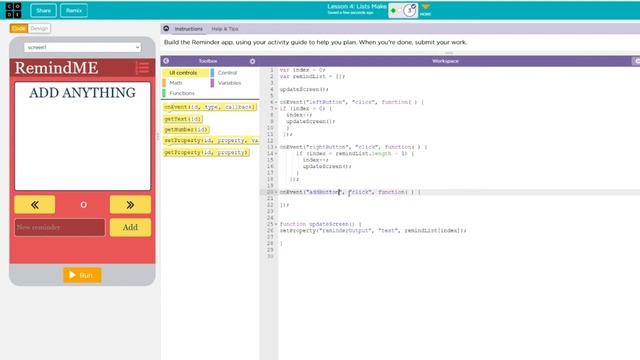Click the Workspace header label
The width and height of the screenshot is (640, 360).
tap(445, 61)
